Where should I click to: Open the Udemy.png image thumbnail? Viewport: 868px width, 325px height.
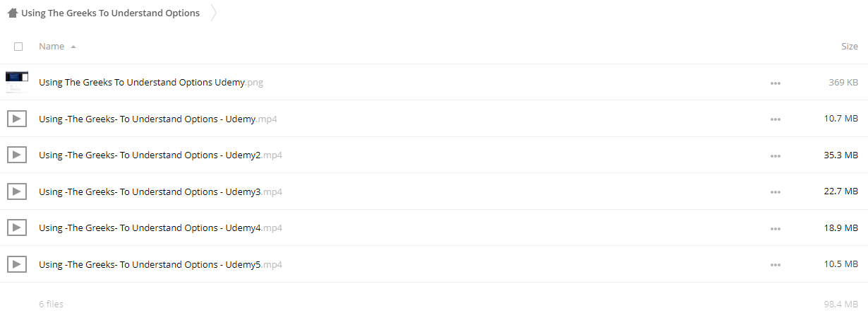tap(17, 82)
